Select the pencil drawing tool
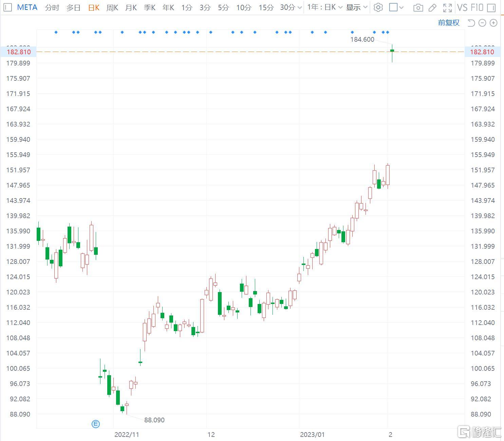The height and width of the screenshot is (441, 504). pyautogui.click(x=432, y=7)
